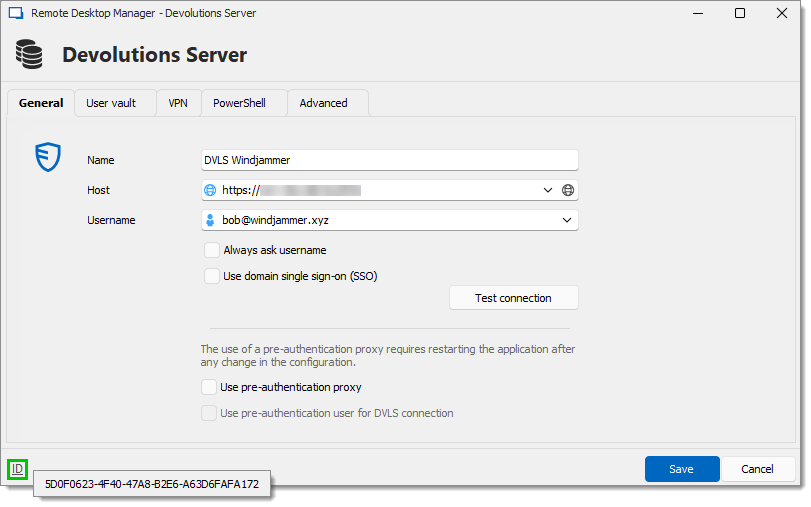
Task: Click the bob@windjammer.xyz username text
Action: [275, 220]
